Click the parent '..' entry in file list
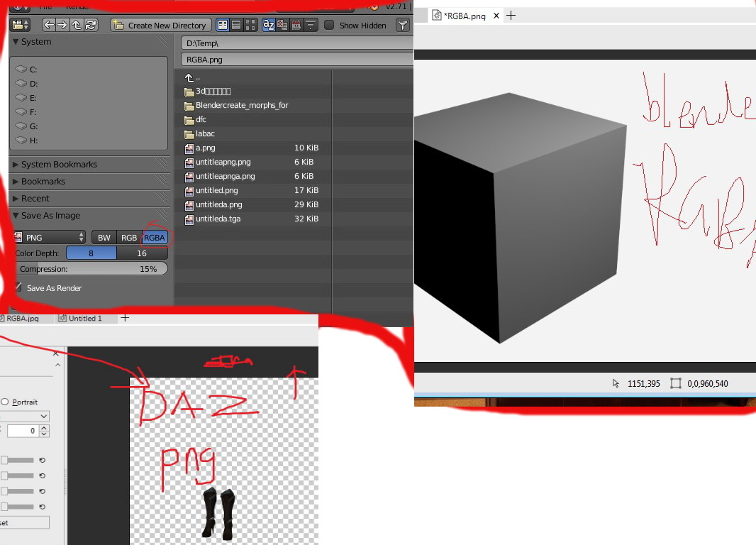The height and width of the screenshot is (545, 756). coord(192,77)
